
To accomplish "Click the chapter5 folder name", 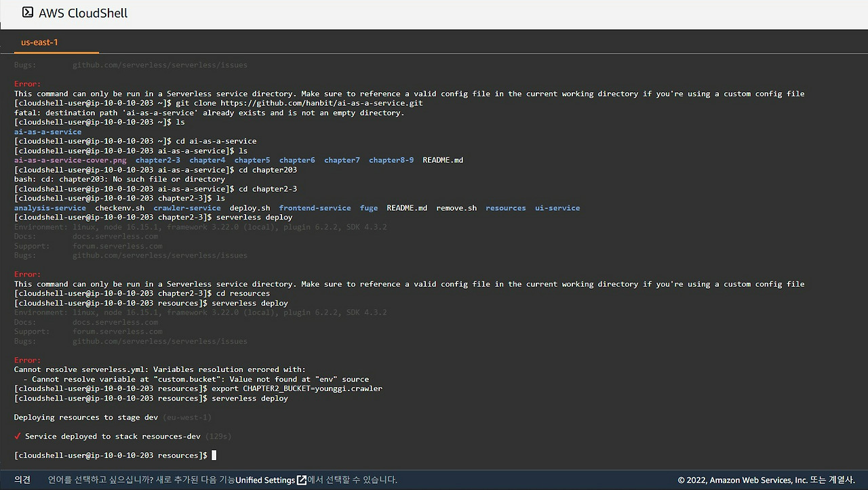I will click(252, 160).
